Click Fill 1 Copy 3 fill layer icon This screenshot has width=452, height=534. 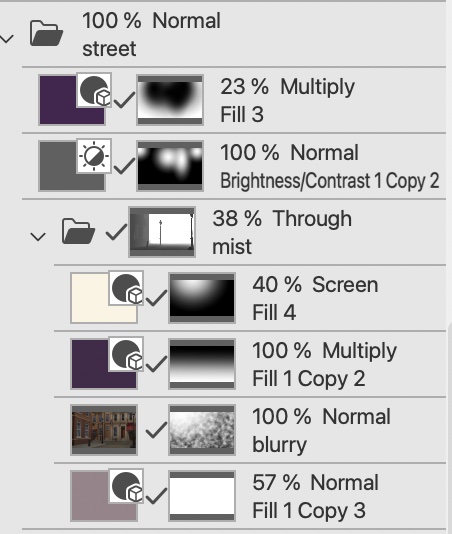[126, 486]
